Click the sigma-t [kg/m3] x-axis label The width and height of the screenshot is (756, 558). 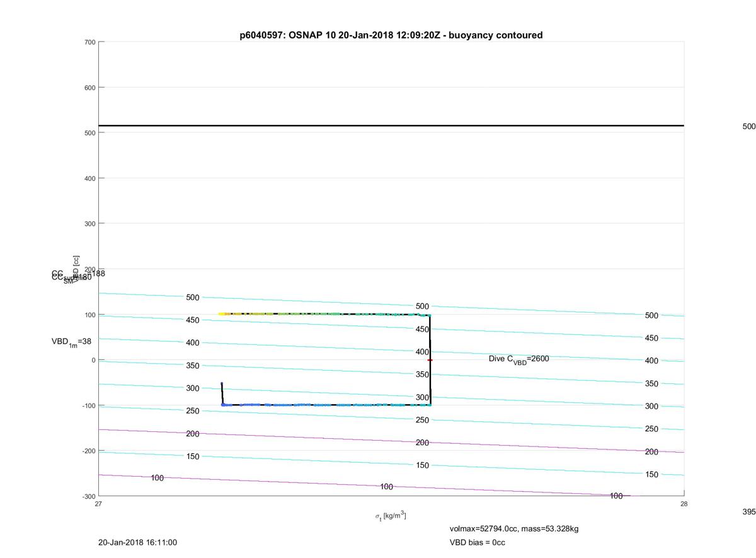(x=391, y=516)
